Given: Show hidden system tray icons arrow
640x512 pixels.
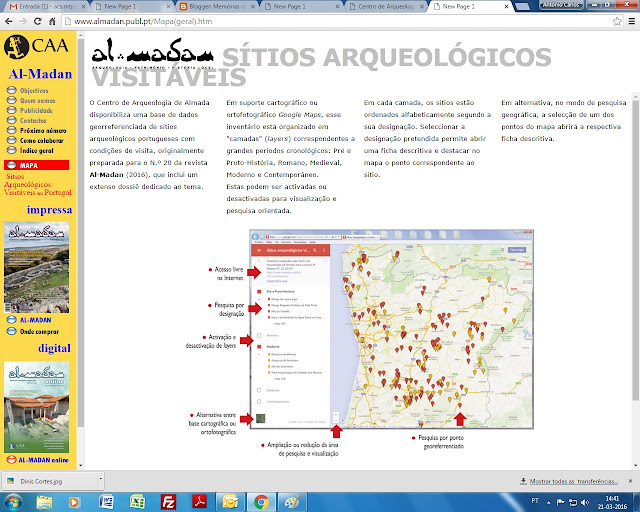Looking at the screenshot, I should tap(549, 502).
